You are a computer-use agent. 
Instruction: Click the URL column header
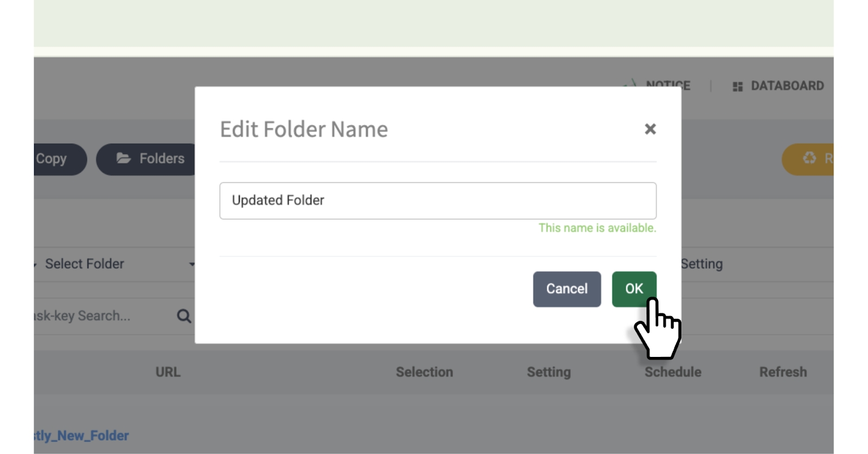pyautogui.click(x=168, y=372)
